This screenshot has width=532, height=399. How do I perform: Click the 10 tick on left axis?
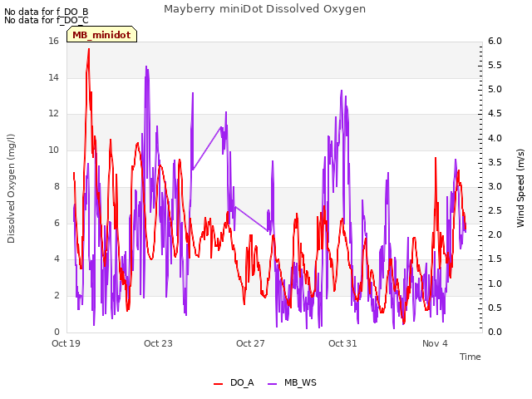53,150
